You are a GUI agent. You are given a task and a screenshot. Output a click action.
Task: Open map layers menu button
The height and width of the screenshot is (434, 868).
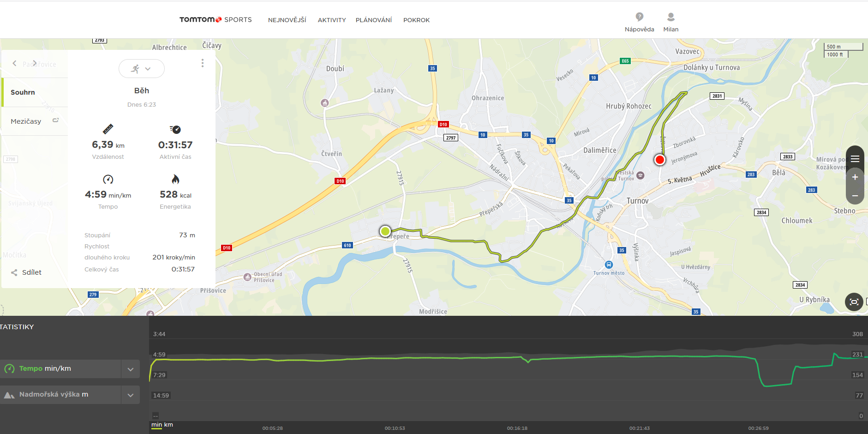pyautogui.click(x=855, y=159)
